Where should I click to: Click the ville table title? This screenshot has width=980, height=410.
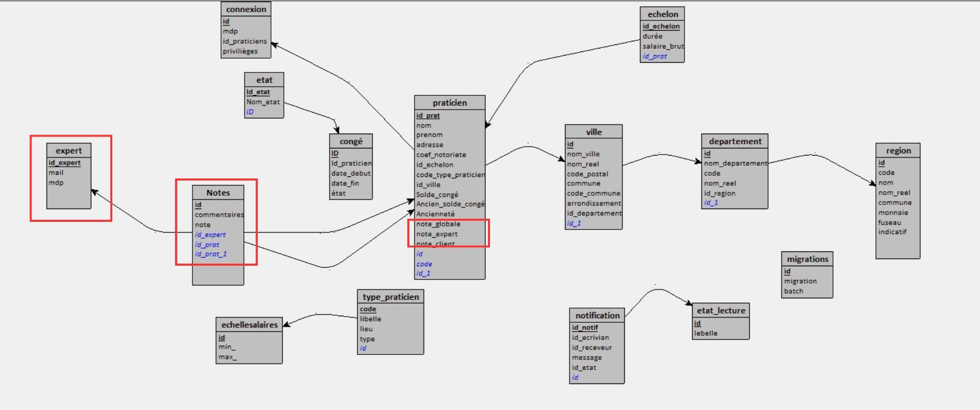pos(593,132)
